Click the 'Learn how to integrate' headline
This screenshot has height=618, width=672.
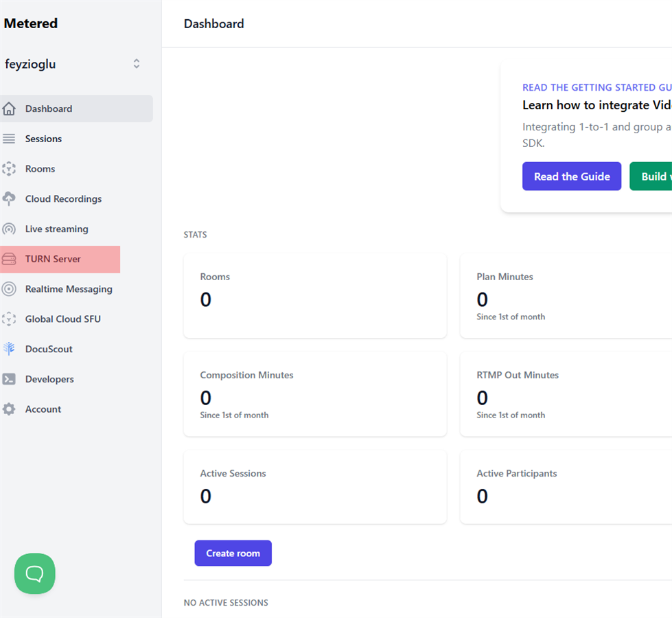click(x=597, y=105)
